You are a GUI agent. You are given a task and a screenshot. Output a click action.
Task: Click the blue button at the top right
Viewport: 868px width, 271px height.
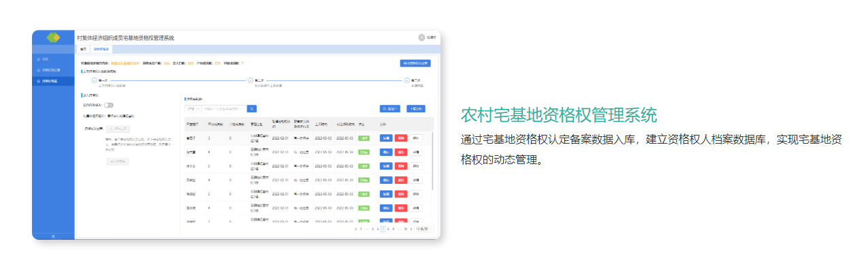pyautogui.click(x=415, y=63)
